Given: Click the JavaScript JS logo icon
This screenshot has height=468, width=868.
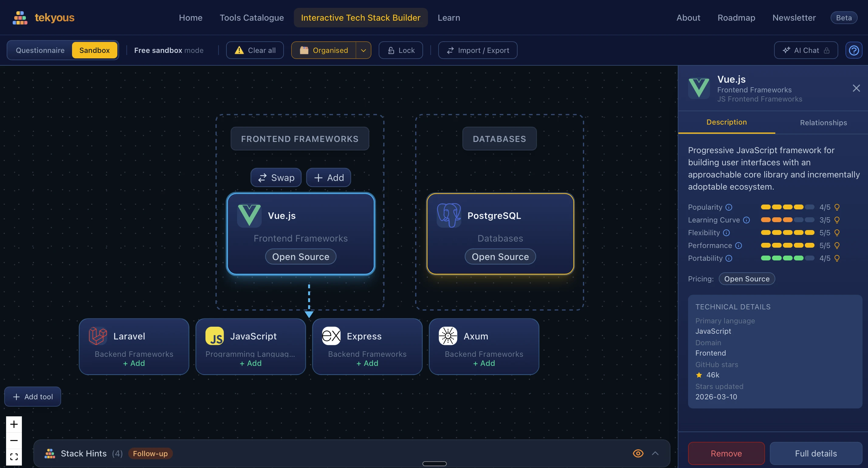Looking at the screenshot, I should pos(214,336).
